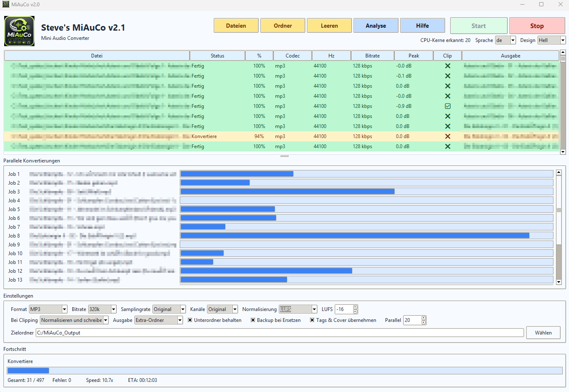Click the LUFS value field

[x=344, y=309]
